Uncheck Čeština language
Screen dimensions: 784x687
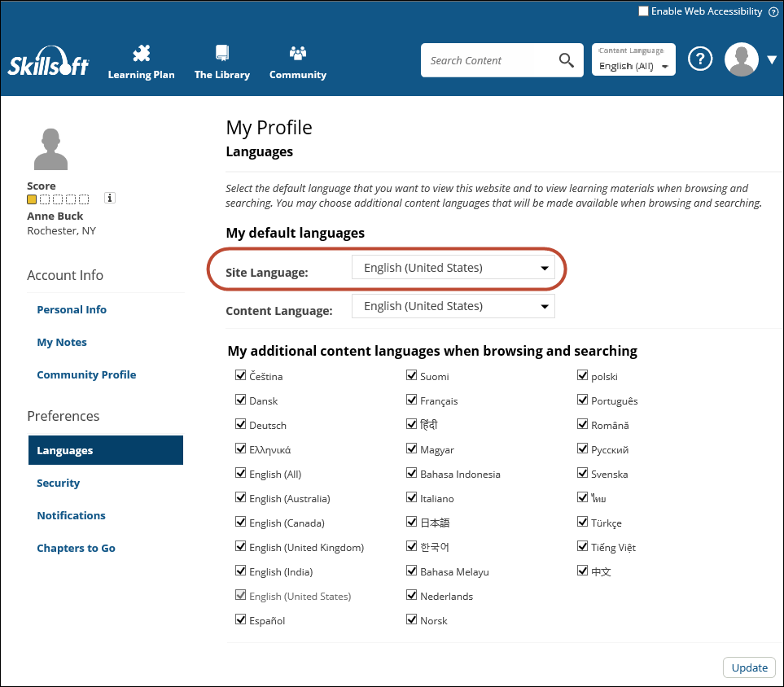[x=240, y=375]
